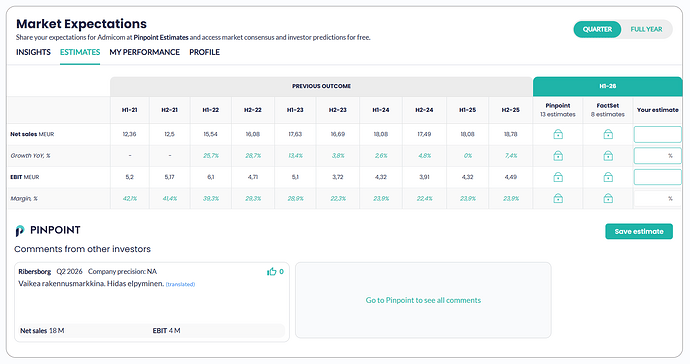Click the Save estimate button
Screen dimensions: 690x364
(x=639, y=232)
